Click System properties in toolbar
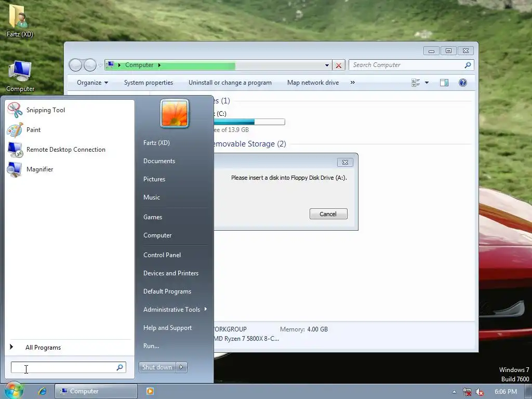532x399 pixels. (148, 83)
